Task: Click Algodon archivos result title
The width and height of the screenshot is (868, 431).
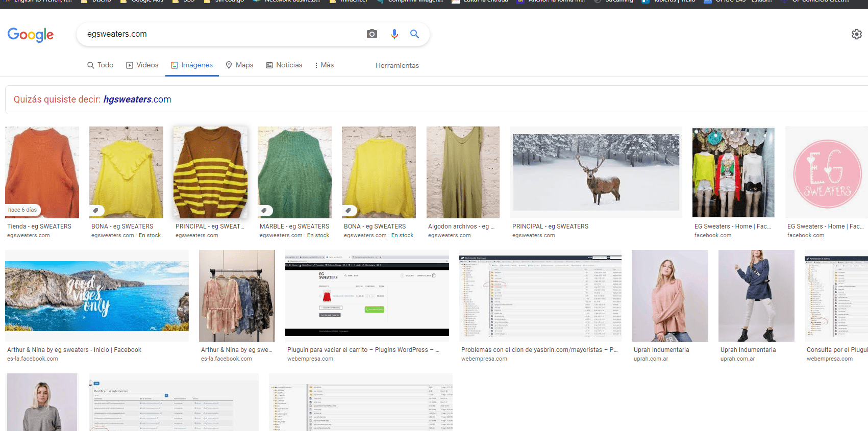Action: (461, 226)
